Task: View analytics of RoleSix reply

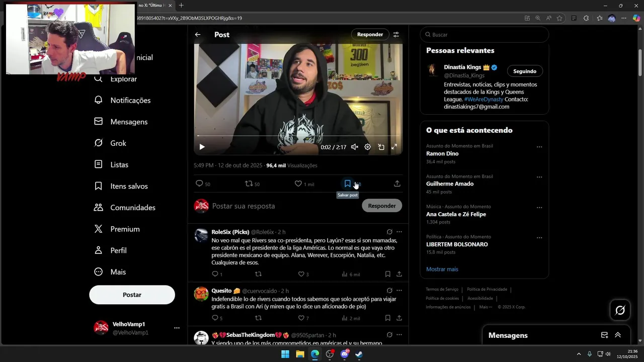Action: click(x=351, y=274)
